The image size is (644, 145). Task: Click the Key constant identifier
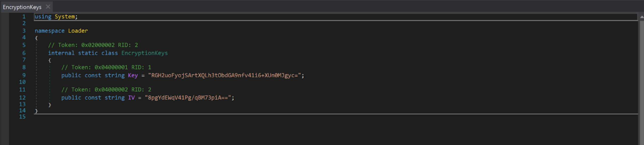(133, 75)
